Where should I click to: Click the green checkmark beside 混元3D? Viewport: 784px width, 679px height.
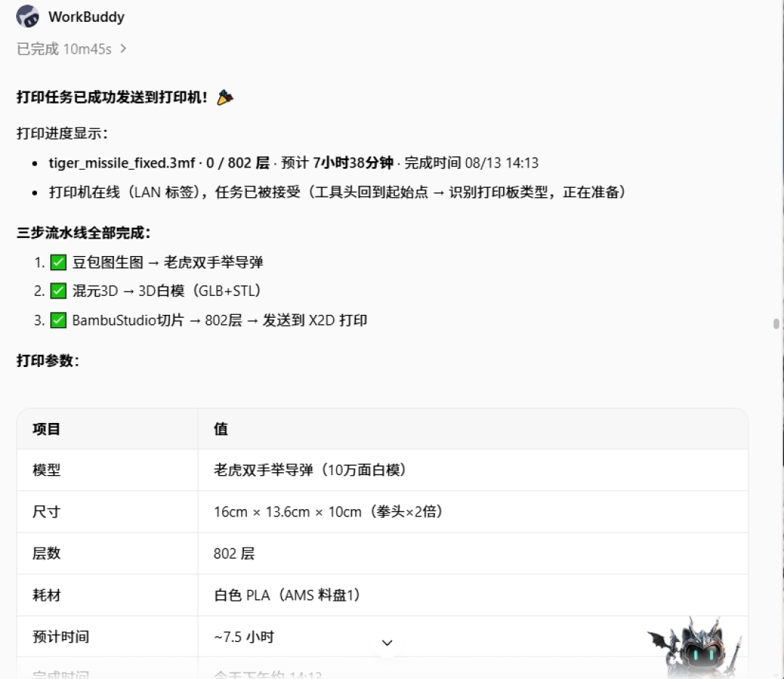(59, 291)
